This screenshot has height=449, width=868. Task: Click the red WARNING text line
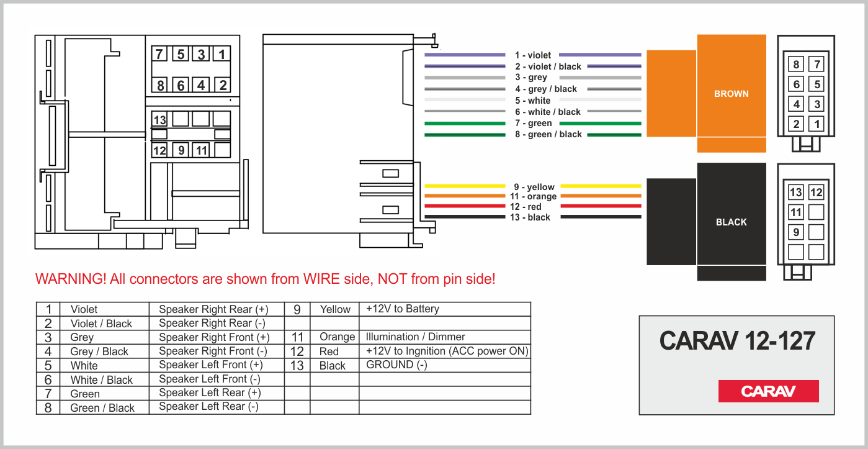(266, 279)
